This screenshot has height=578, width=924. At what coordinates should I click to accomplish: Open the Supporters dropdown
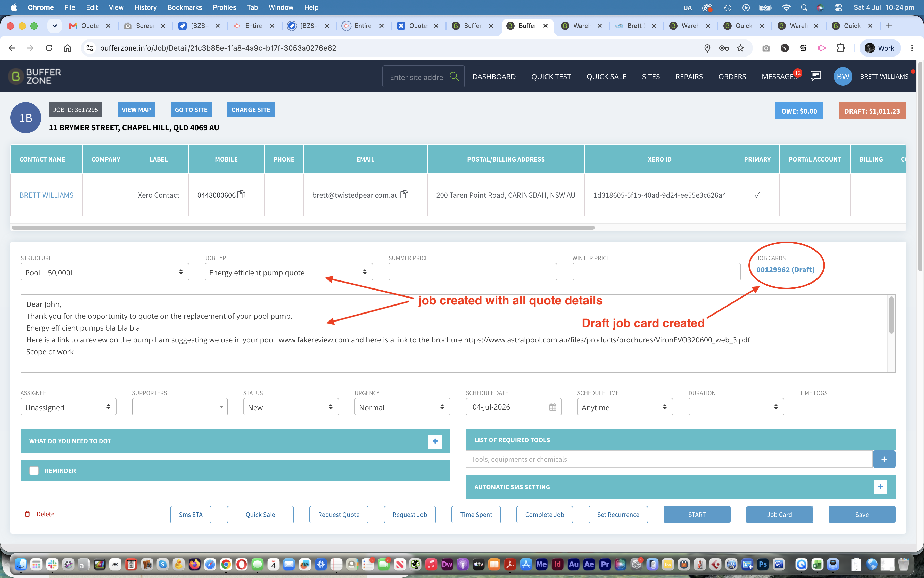[179, 407]
